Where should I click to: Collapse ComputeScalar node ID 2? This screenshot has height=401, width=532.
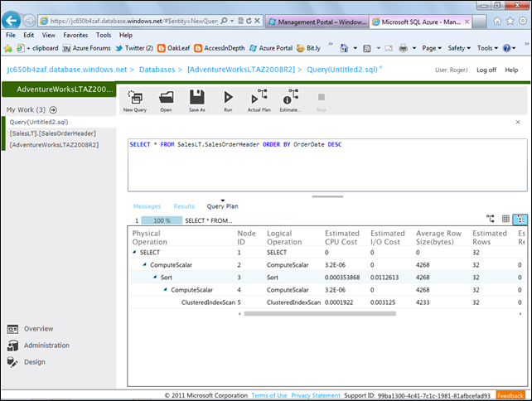tap(144, 264)
